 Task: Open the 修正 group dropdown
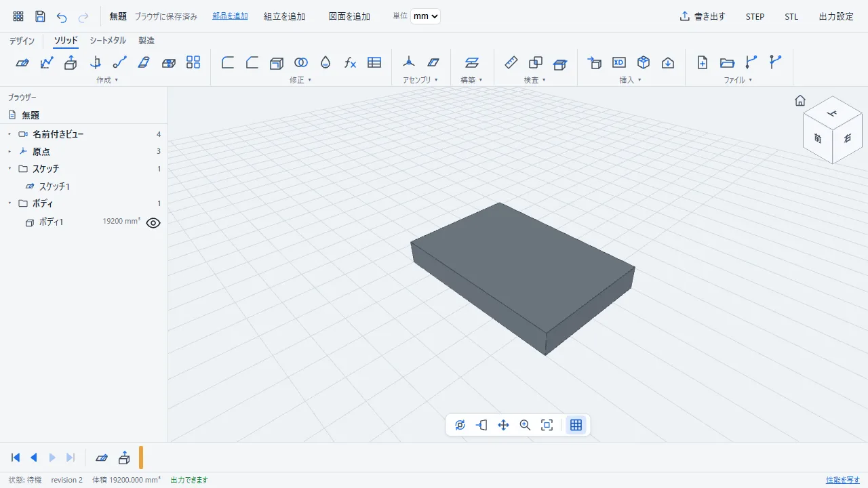tap(300, 80)
